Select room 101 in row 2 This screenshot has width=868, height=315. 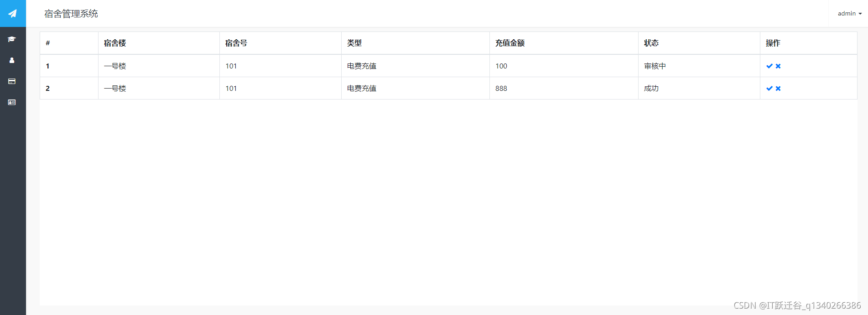(231, 89)
